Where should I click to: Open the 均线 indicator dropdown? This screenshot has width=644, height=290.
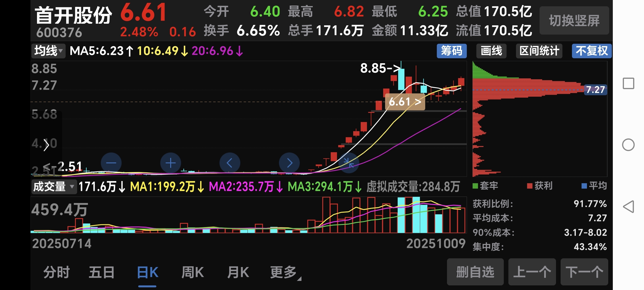pyautogui.click(x=48, y=51)
